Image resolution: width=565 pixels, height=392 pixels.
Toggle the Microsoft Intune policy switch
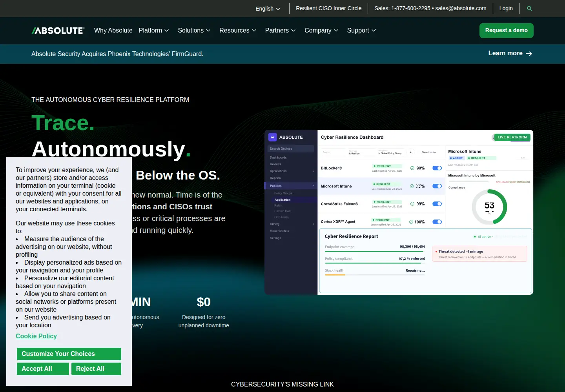click(437, 186)
